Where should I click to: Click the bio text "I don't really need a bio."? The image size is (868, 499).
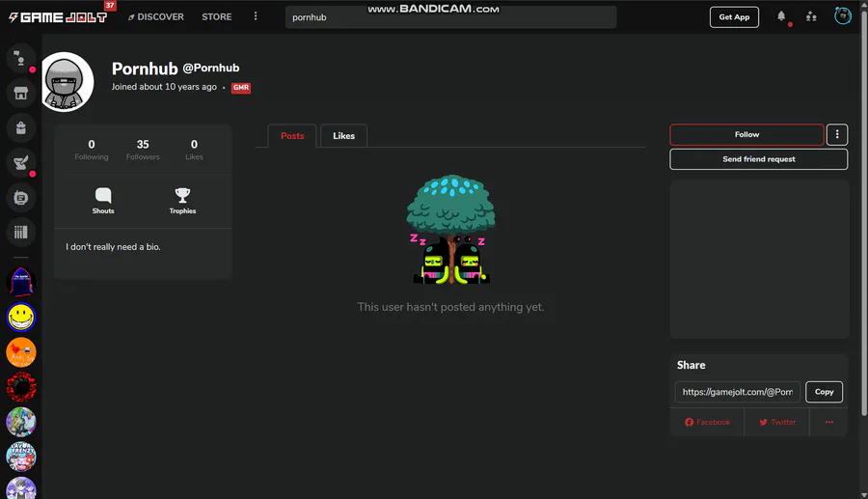click(x=113, y=247)
